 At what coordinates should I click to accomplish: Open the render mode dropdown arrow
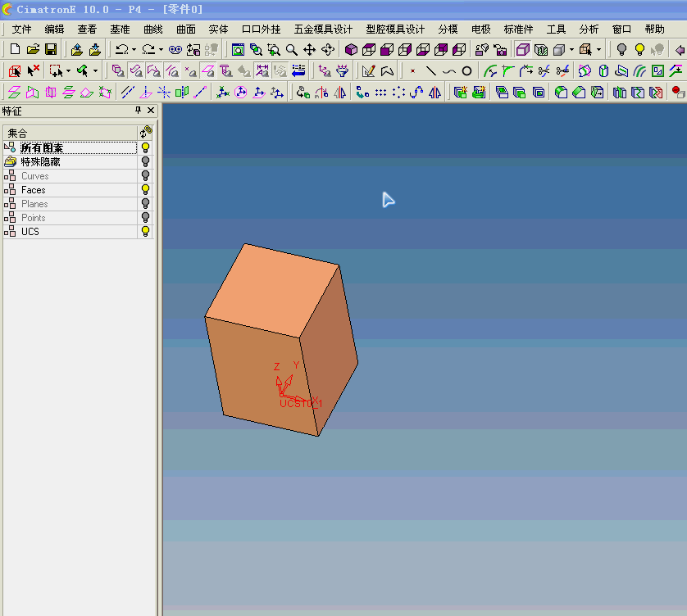point(571,49)
